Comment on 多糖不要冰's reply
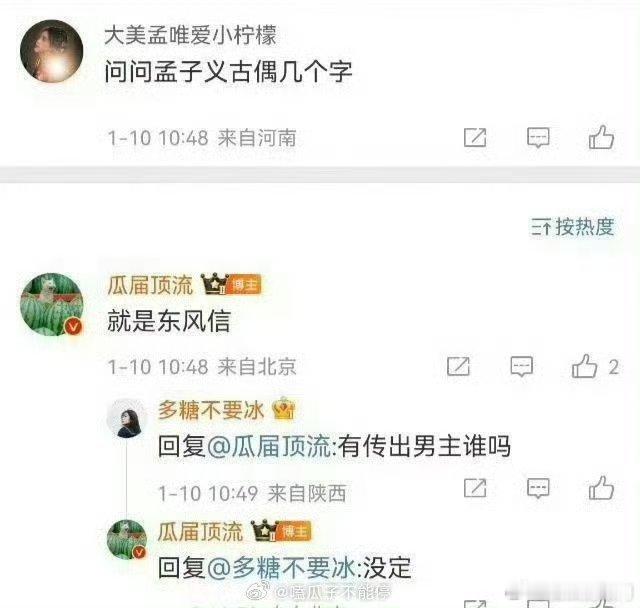 538,488
